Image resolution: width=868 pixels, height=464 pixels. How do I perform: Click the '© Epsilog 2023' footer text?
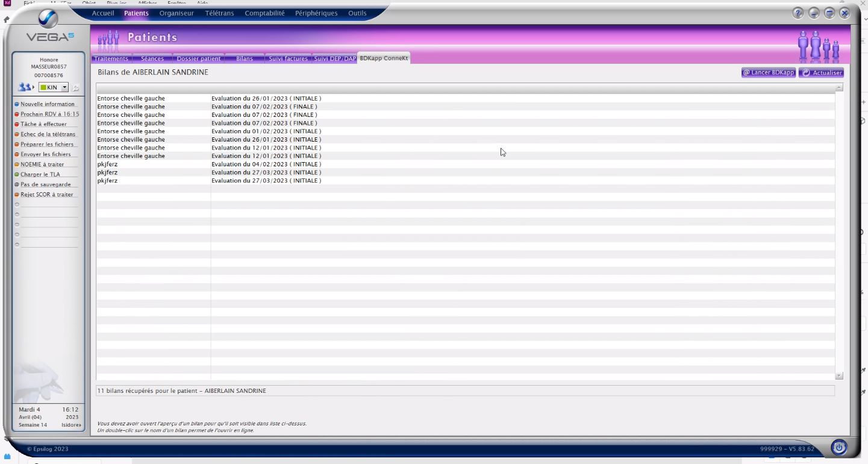pos(48,449)
